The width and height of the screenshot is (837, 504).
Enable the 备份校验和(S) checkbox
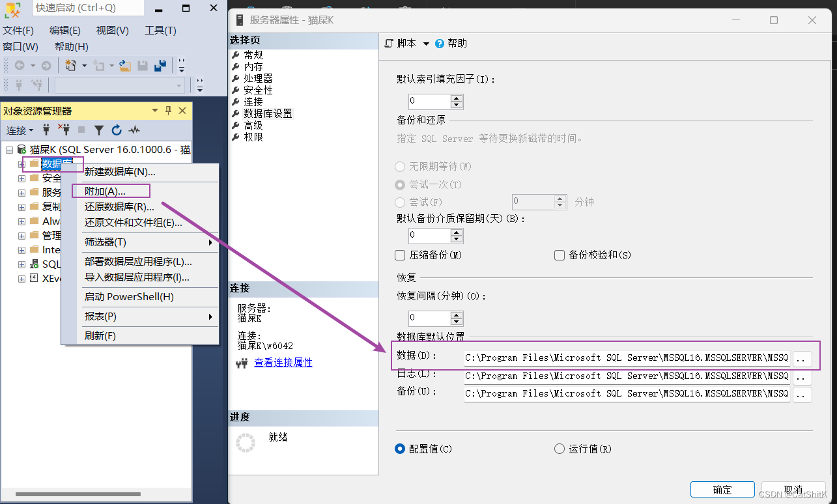559,255
